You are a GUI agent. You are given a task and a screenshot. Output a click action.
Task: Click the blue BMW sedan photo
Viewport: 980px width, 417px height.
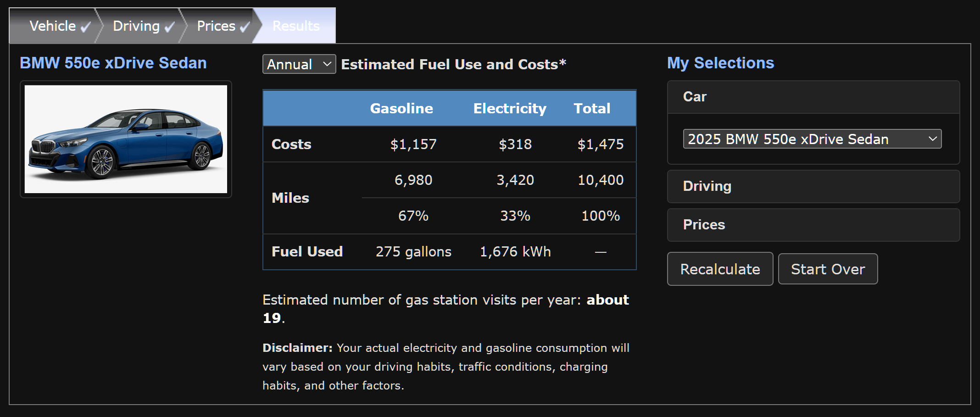126,139
